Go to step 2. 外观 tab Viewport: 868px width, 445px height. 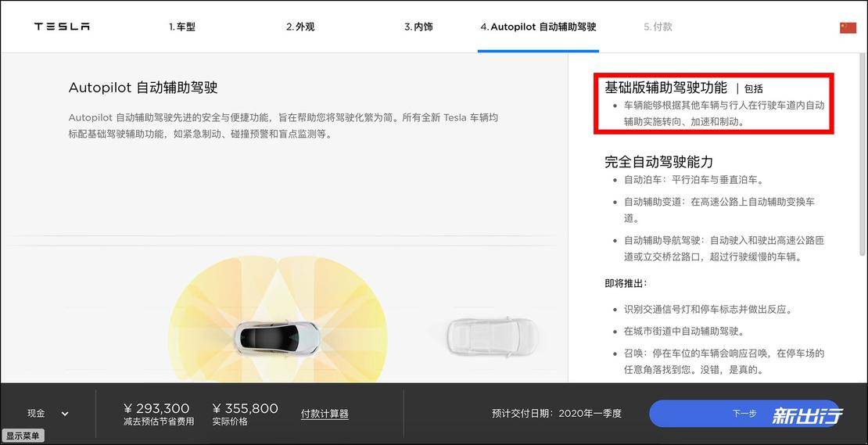[x=300, y=27]
